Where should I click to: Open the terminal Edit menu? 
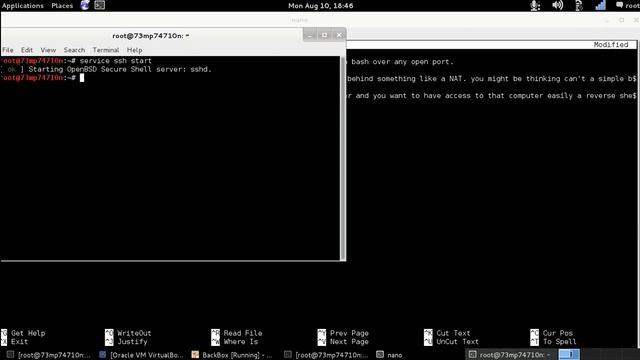click(x=27, y=50)
